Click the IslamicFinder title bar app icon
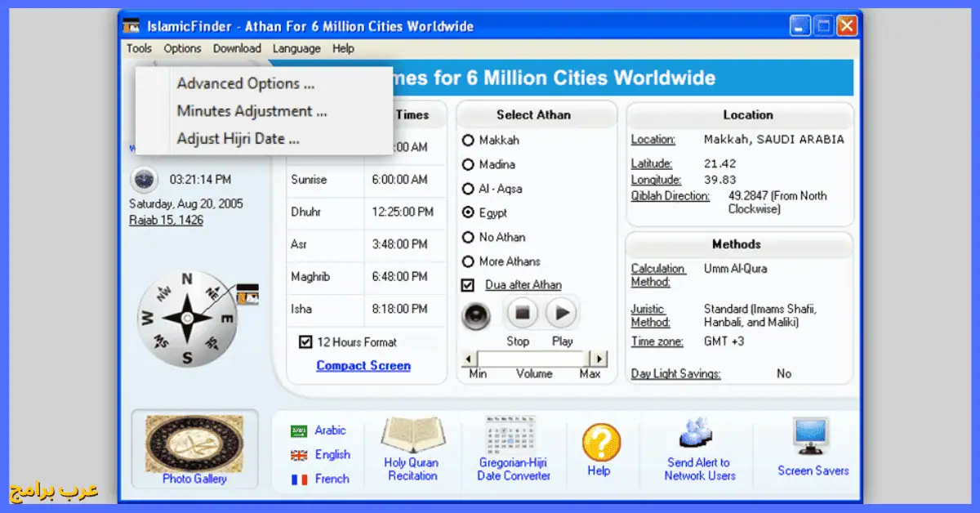The image size is (980, 513). click(x=131, y=26)
